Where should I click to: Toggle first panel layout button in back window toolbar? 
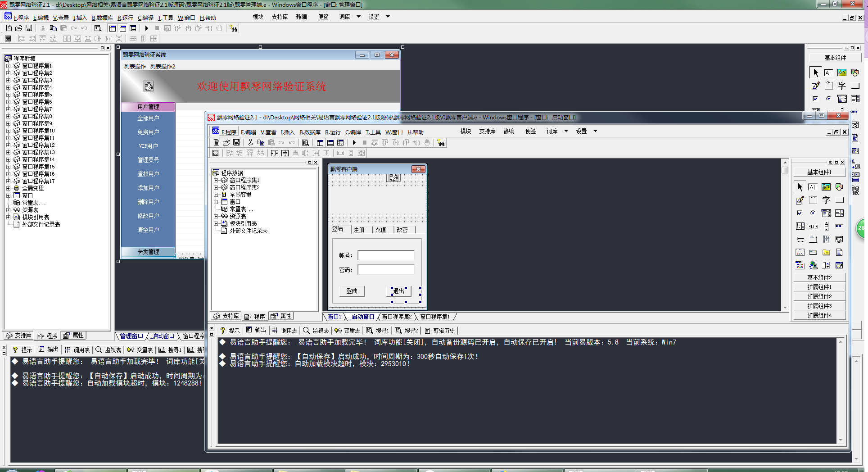(113, 28)
